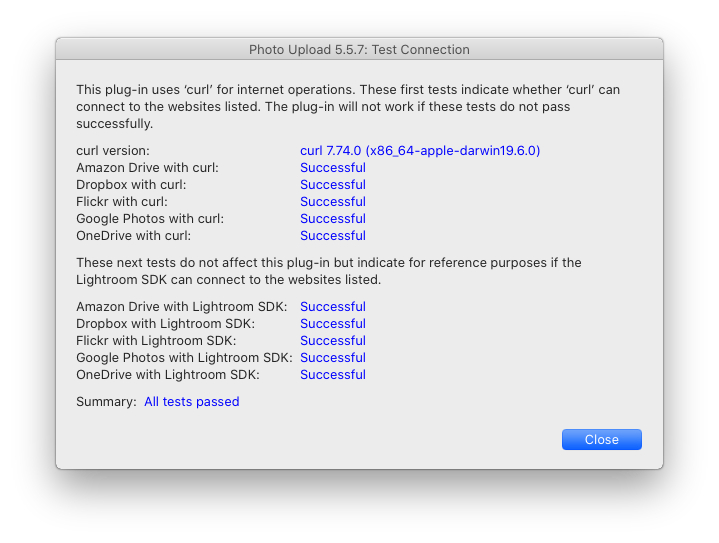Screen dimensions: 719x543
Task: Click the intro paragraph about curl internet operations
Action: click(x=348, y=107)
